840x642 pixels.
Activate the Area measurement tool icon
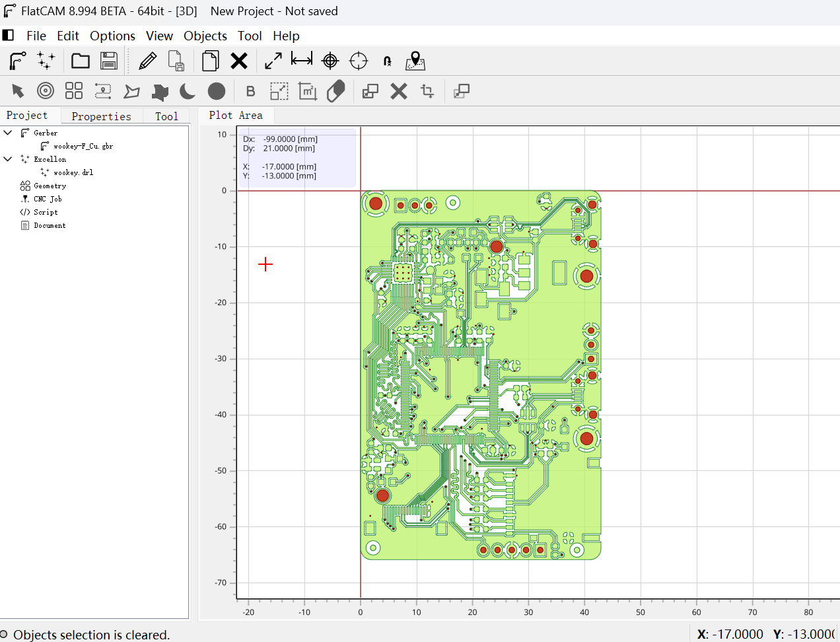point(308,91)
